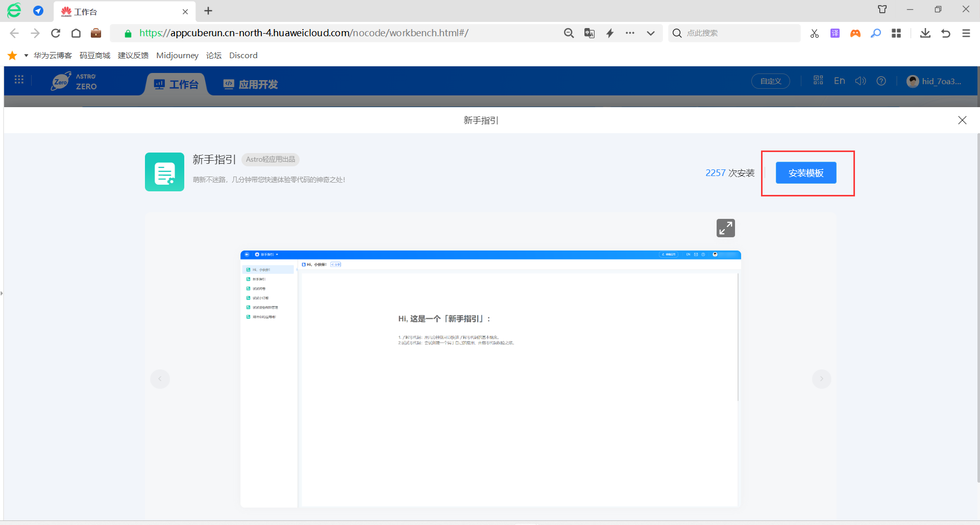Open the app grid launcher icon

click(x=19, y=80)
